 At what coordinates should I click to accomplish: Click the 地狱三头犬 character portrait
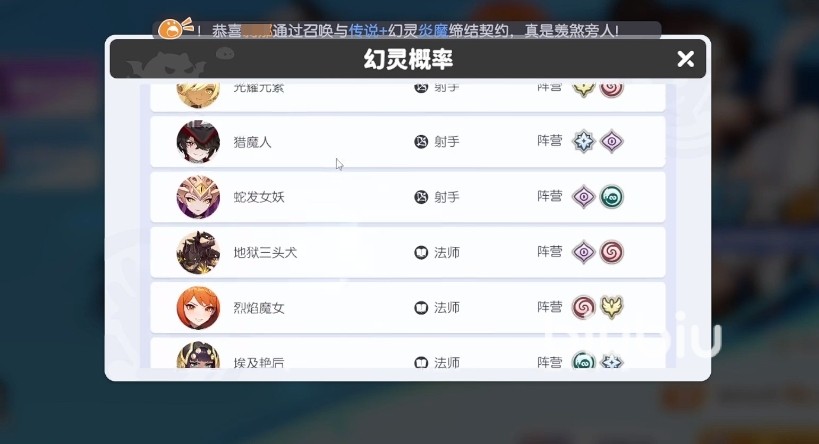pos(198,252)
